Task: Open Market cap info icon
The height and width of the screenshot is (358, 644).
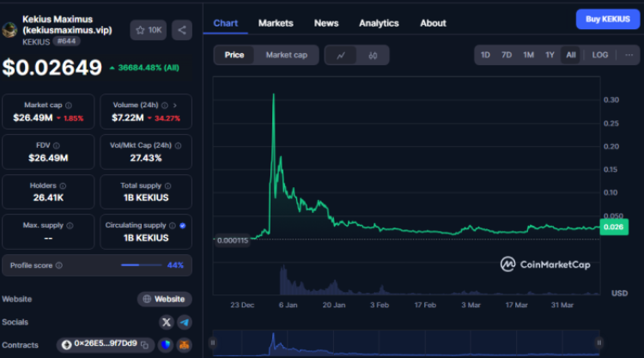Action: click(69, 106)
